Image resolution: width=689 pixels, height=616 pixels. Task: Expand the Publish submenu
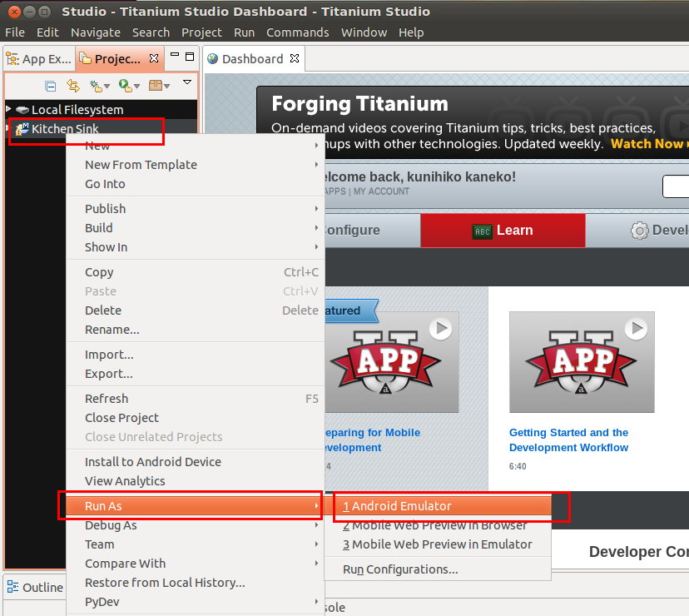pos(195,209)
